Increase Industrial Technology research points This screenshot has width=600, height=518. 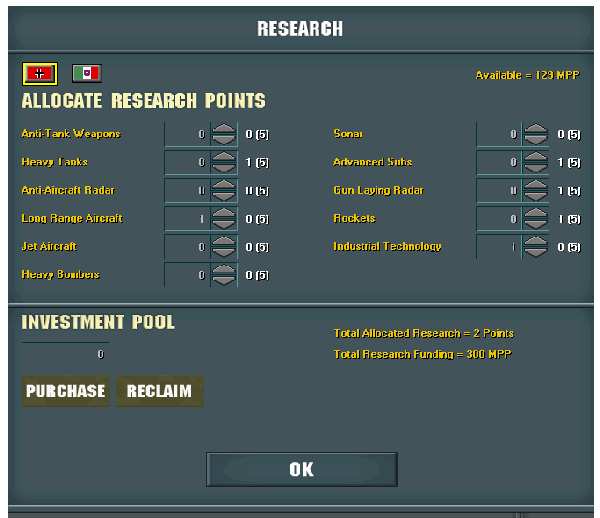(536, 242)
